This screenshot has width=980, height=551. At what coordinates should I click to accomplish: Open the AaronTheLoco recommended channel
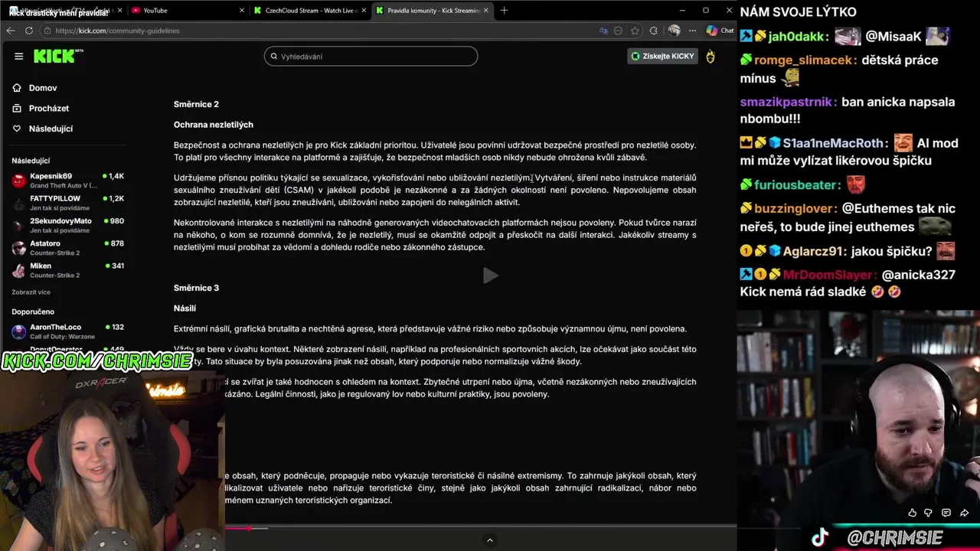pos(67,331)
